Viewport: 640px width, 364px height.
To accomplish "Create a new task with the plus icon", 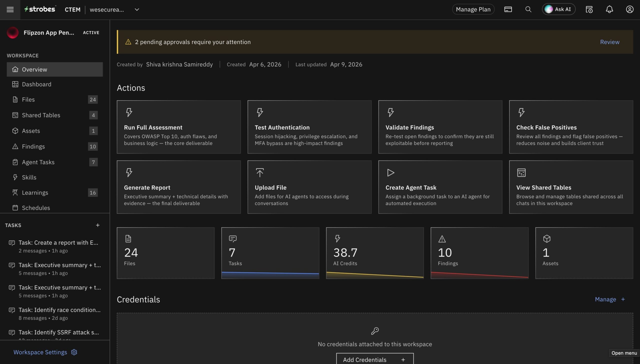I will pyautogui.click(x=98, y=225).
